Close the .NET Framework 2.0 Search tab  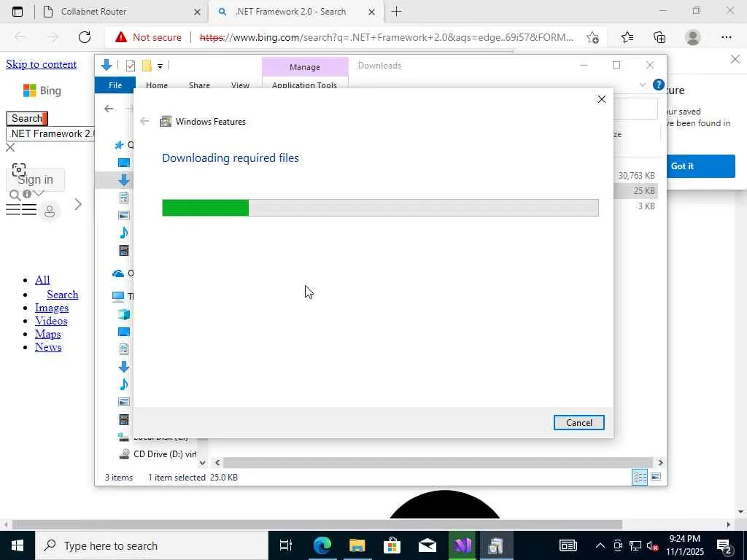point(371,12)
